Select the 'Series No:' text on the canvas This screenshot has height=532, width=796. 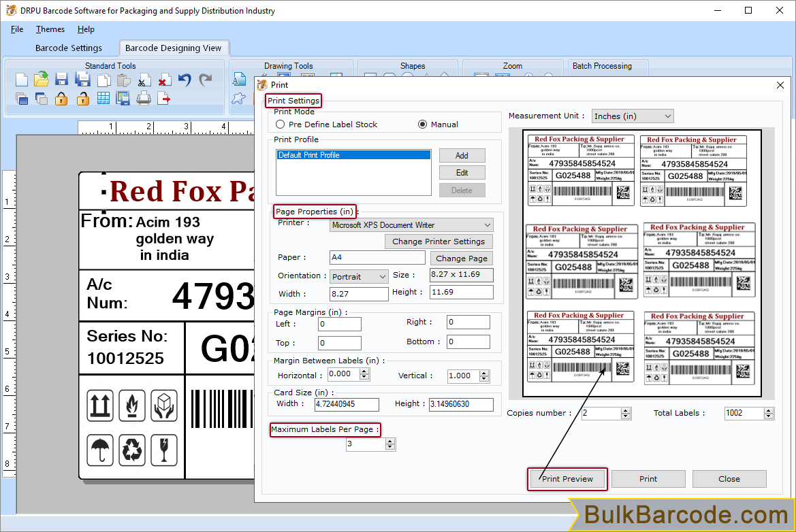[127, 336]
